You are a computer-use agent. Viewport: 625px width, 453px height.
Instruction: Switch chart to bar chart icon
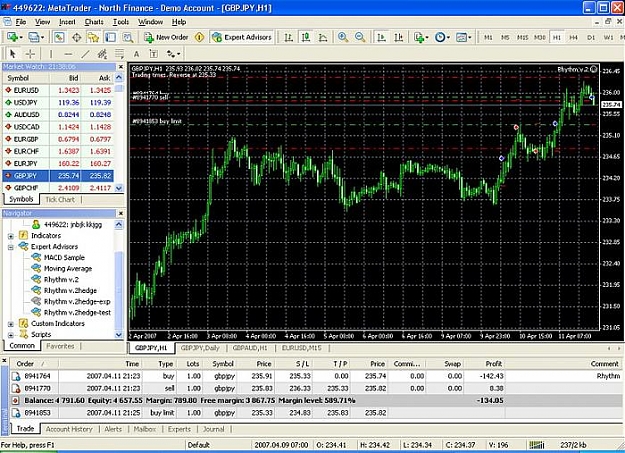(289, 37)
